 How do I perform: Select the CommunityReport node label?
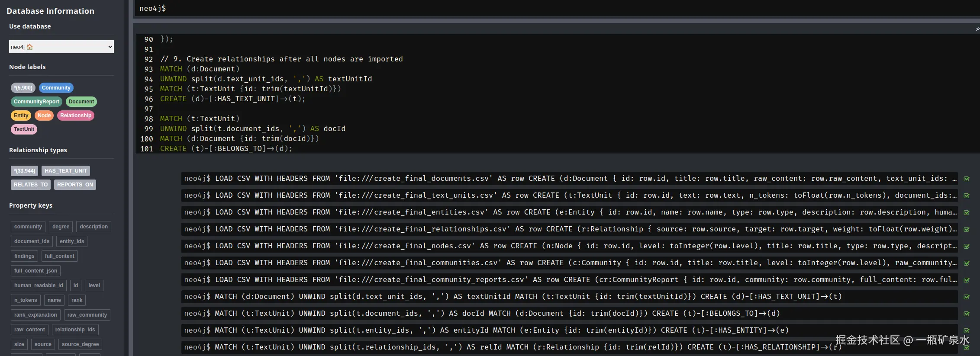[36, 102]
